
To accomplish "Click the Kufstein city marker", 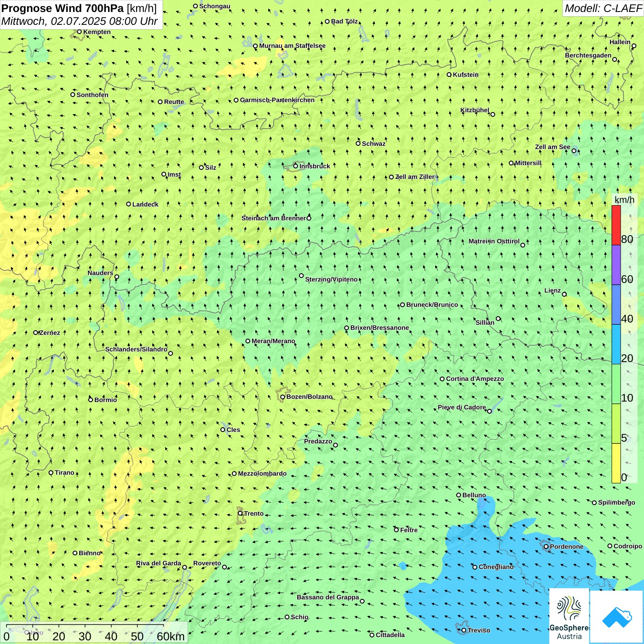I will [449, 75].
